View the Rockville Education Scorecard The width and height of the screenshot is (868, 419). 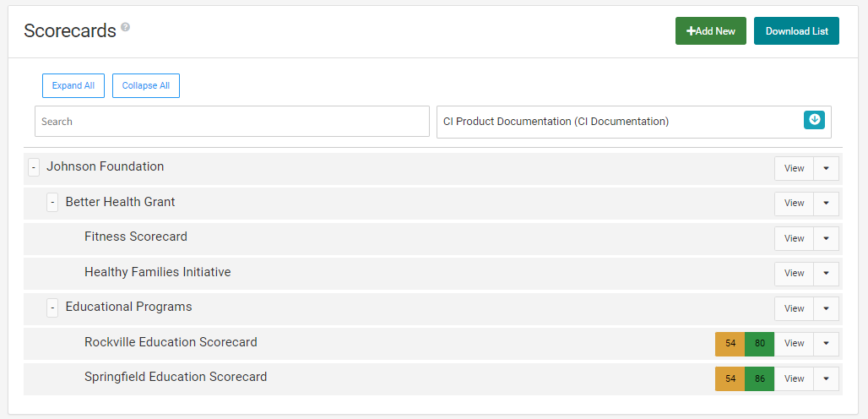[794, 344]
